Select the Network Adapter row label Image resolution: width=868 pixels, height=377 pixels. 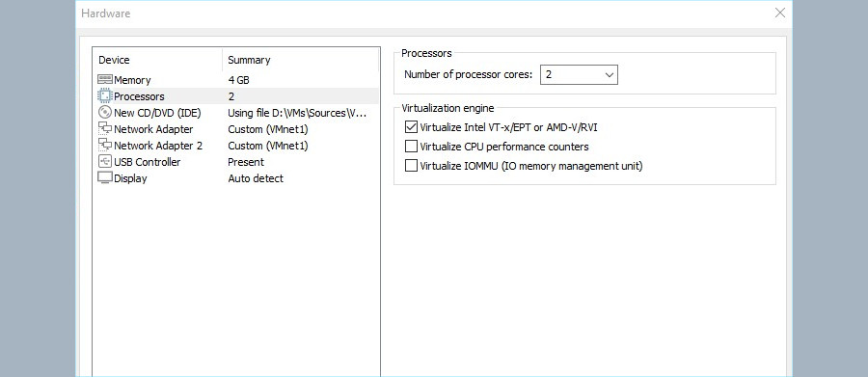point(153,129)
